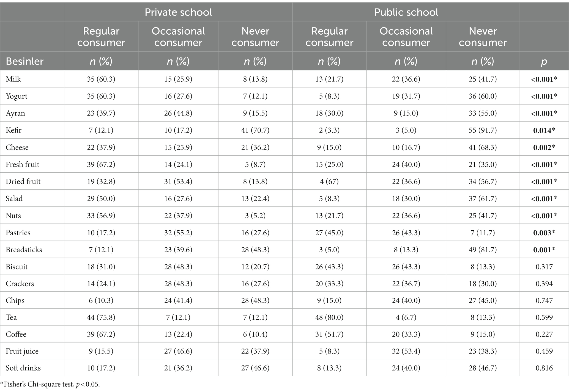This screenshot has width=569, height=392.
Task: Click Coffee public regular cell 31 (51.7)
Action: pyautogui.click(x=329, y=334)
